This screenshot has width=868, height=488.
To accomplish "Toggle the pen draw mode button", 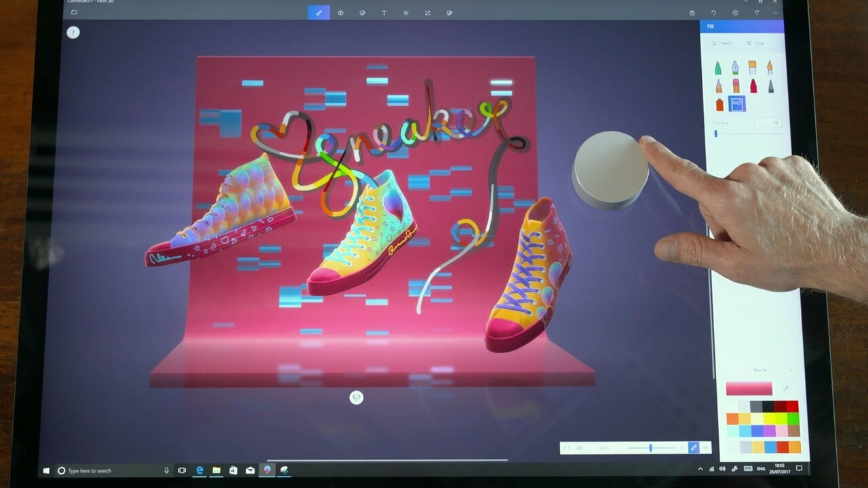I will tap(693, 448).
